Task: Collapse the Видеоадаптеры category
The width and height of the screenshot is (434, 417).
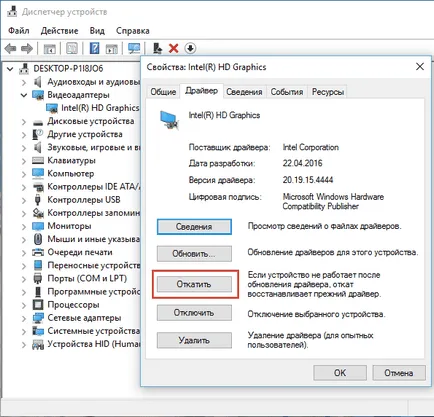Action: [24, 95]
